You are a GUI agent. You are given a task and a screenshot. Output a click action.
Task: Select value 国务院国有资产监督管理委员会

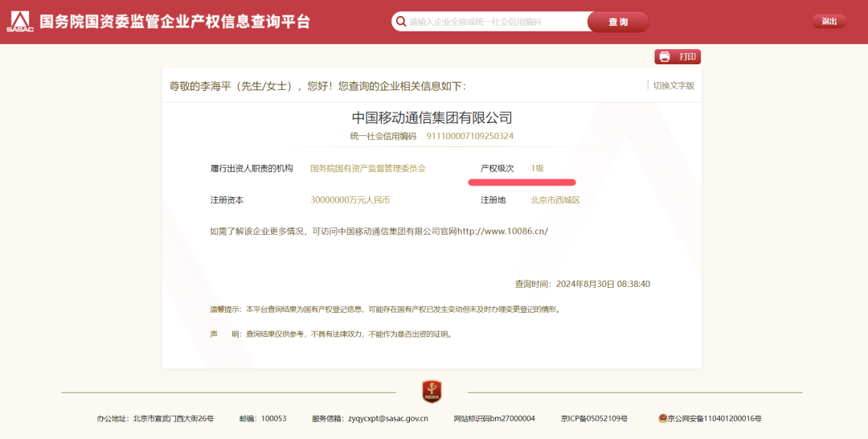[368, 168]
